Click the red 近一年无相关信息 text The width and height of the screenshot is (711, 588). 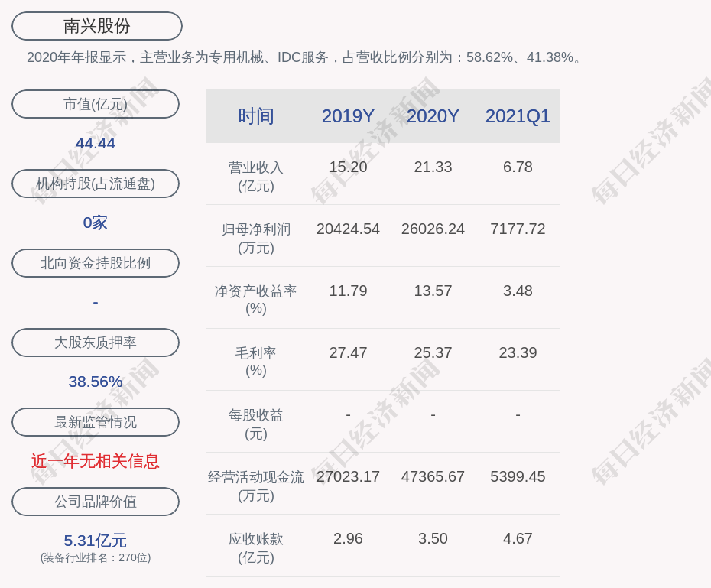(96, 461)
